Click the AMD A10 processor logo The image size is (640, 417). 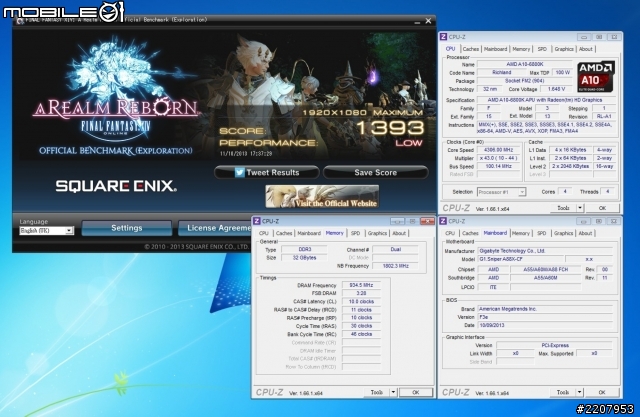pyautogui.click(x=596, y=77)
